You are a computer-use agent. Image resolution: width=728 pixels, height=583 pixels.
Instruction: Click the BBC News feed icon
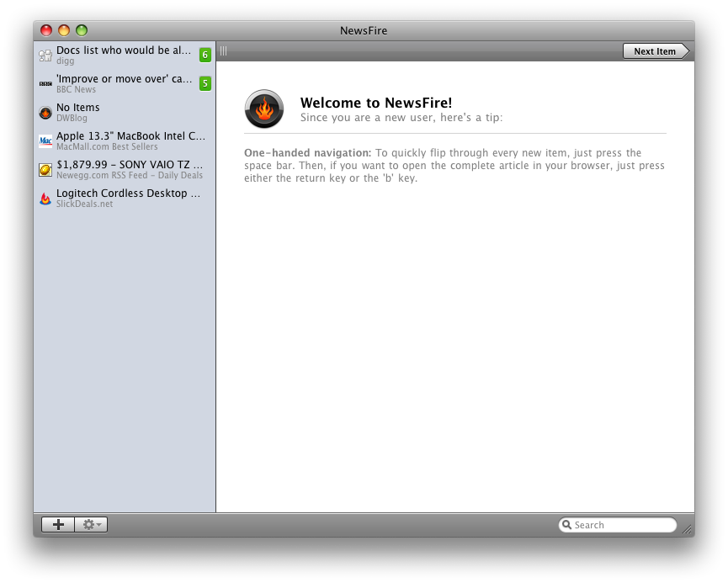click(x=45, y=84)
